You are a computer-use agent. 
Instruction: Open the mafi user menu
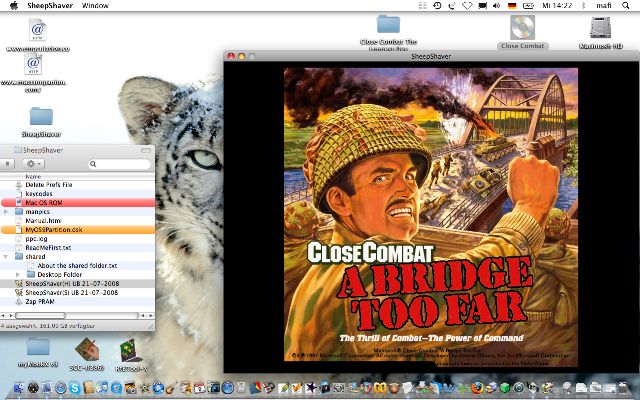pyautogui.click(x=604, y=5)
